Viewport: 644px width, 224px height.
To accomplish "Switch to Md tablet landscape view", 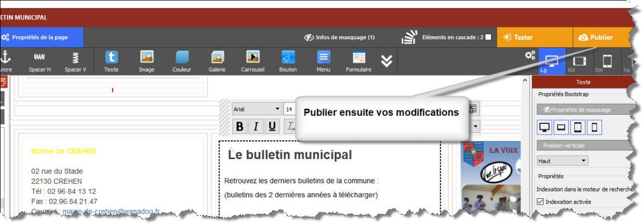I will tap(572, 62).
